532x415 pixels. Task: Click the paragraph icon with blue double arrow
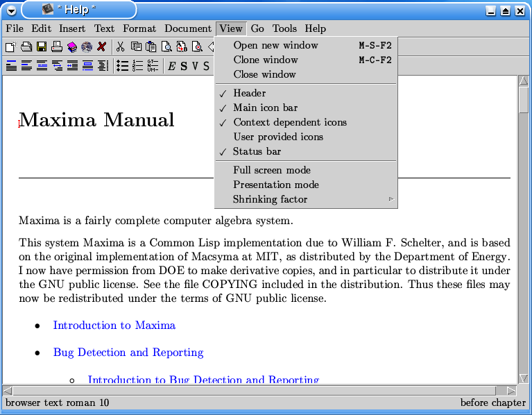pyautogui.click(x=57, y=65)
